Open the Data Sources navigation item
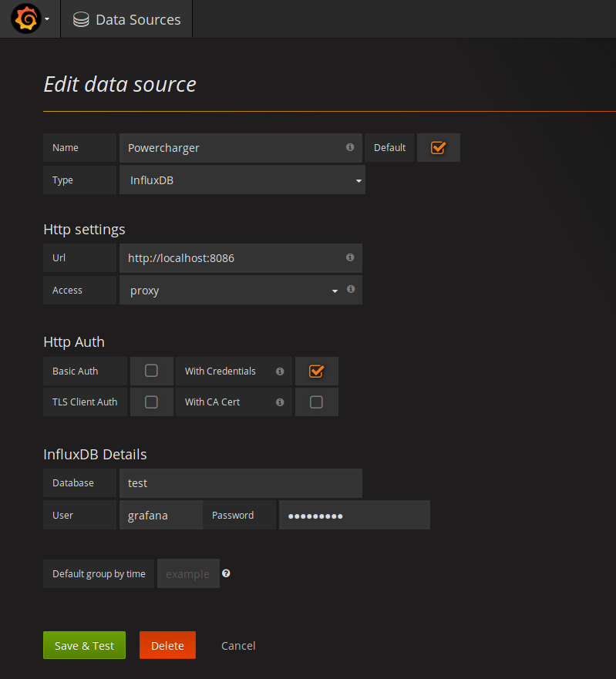The height and width of the screenshot is (679, 616). coord(126,19)
